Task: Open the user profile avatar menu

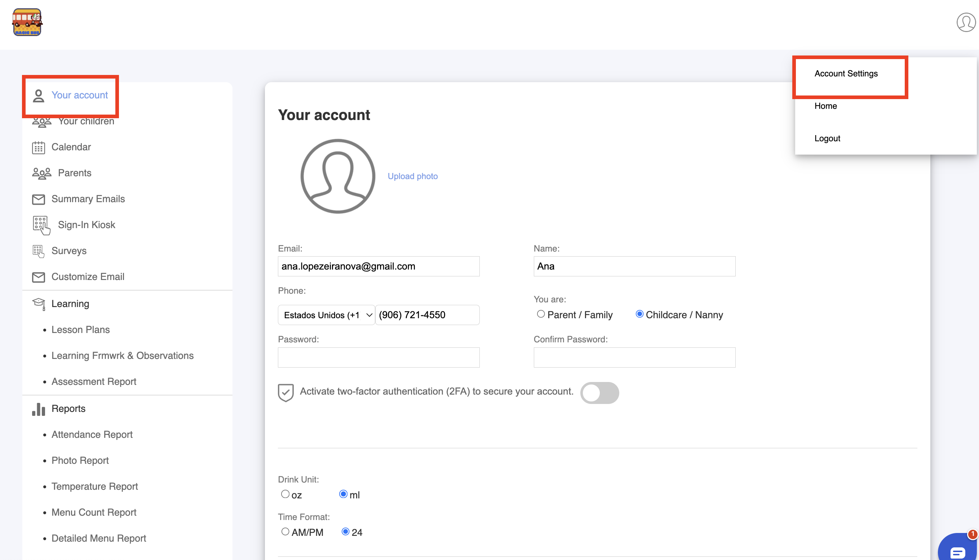Action: tap(966, 22)
